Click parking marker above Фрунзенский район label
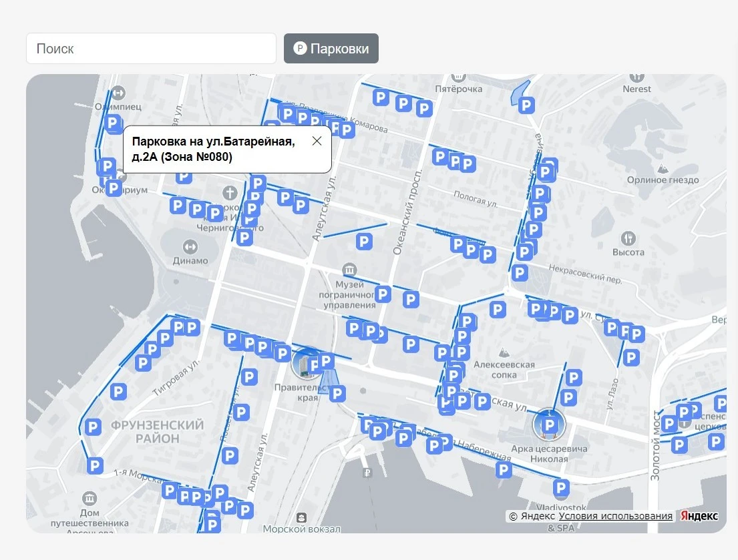The height and width of the screenshot is (560, 738). click(118, 392)
